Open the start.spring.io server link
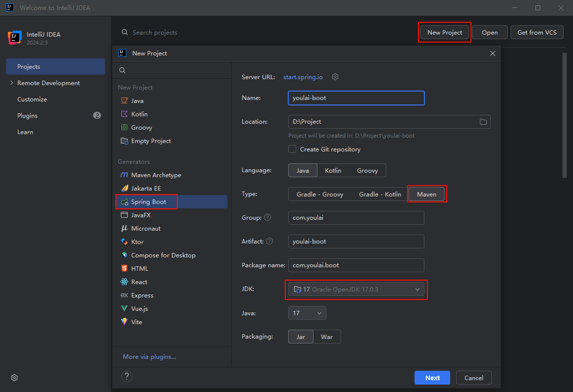The image size is (573, 392). [x=303, y=77]
